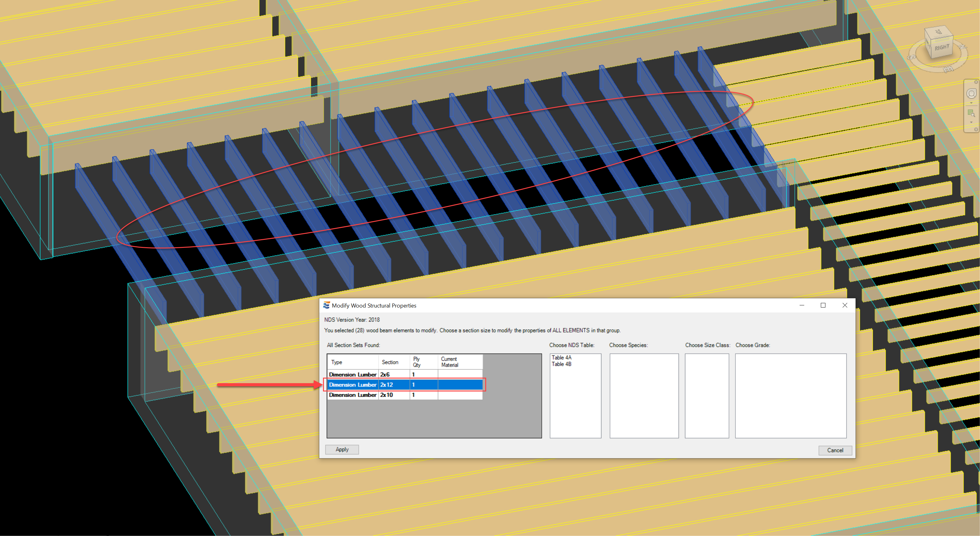This screenshot has height=536, width=980.
Task: Click the Section column header
Action: pyautogui.click(x=394, y=362)
